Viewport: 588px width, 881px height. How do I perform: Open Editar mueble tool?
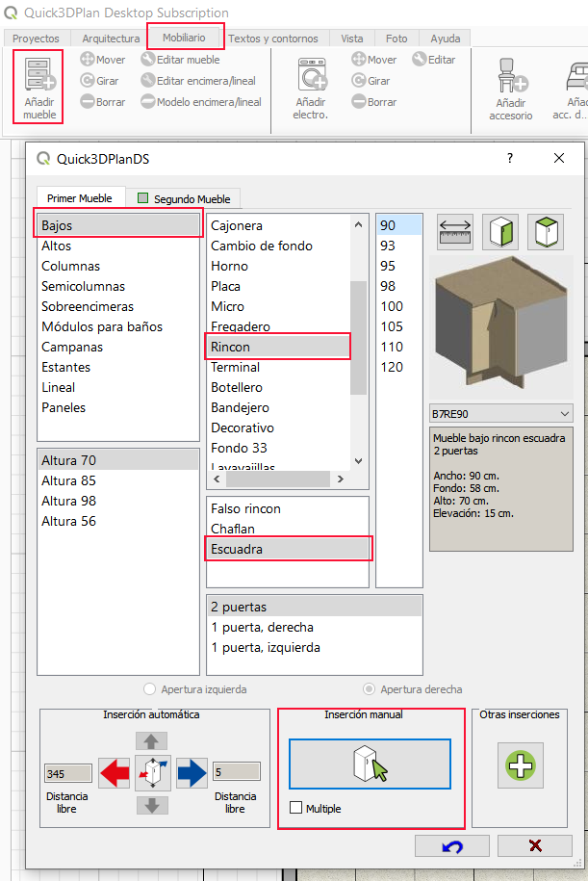pos(180,60)
